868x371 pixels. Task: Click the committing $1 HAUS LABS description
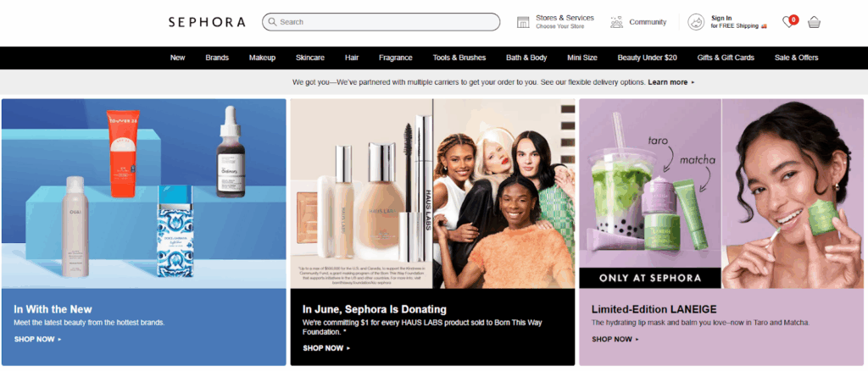tap(422, 327)
